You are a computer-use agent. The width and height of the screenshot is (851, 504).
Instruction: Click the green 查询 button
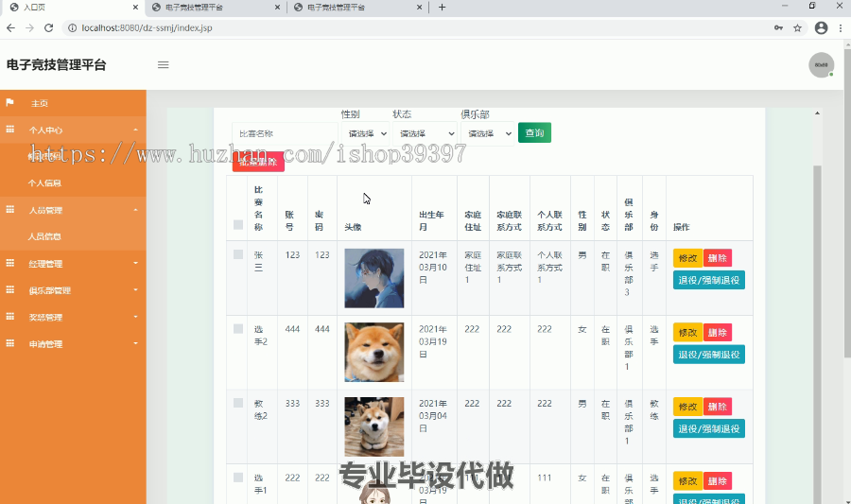coord(534,133)
